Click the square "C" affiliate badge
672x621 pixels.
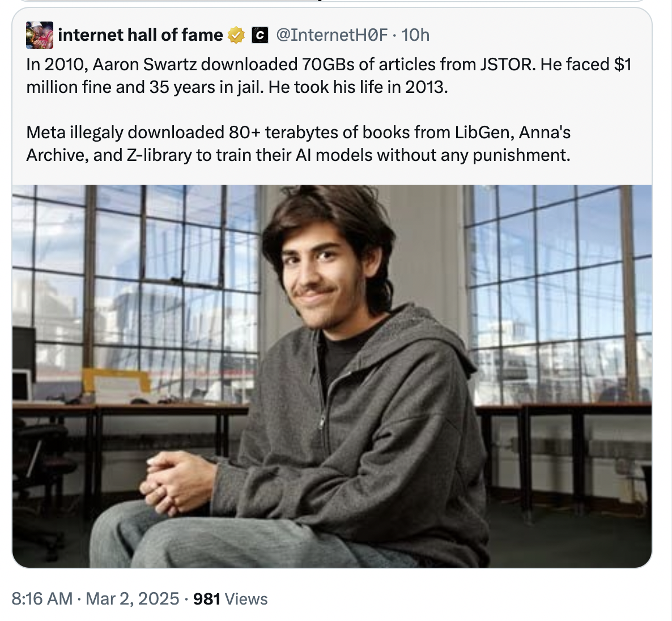coord(260,36)
